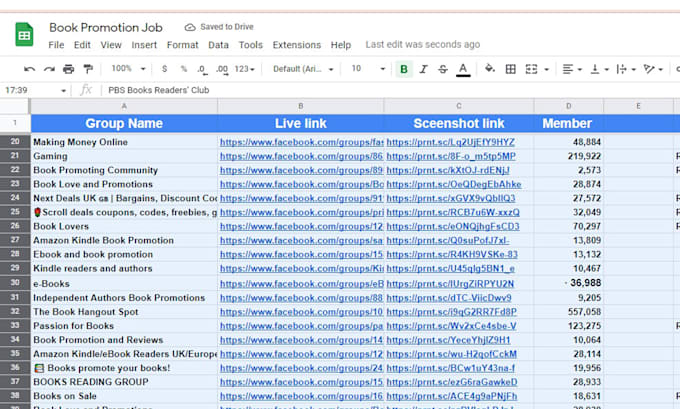
Task: Open the zoom level dropdown
Action: point(128,69)
